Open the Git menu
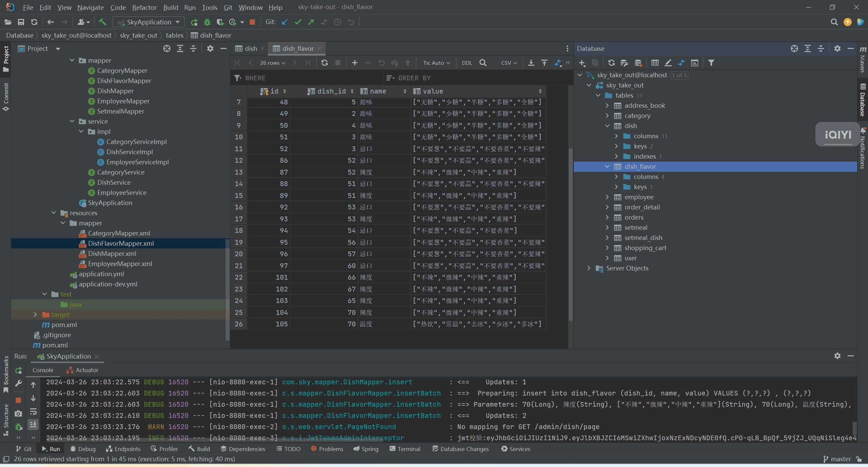Screen dimensions: 868x467 pos(228,7)
